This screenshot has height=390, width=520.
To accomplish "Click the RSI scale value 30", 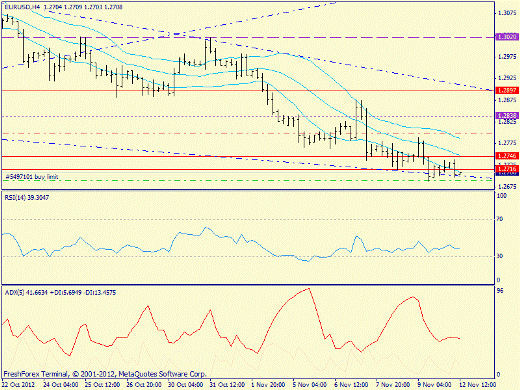I will pyautogui.click(x=500, y=256).
